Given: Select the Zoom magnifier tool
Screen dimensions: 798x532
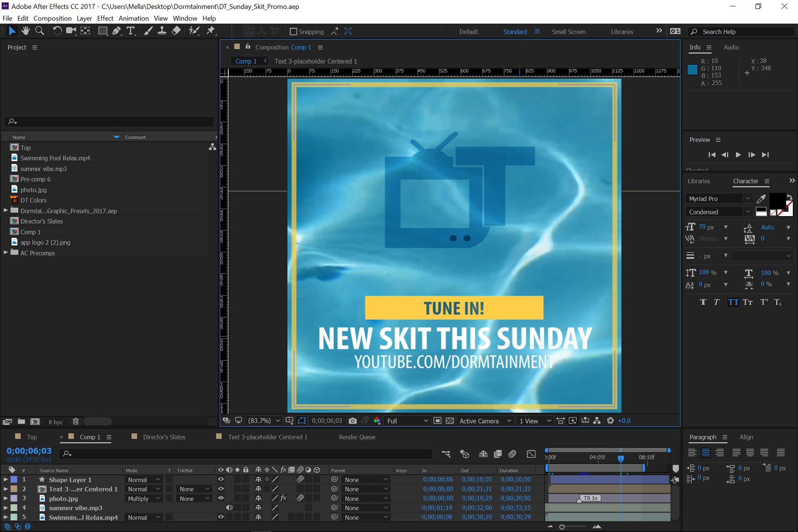Looking at the screenshot, I should pyautogui.click(x=39, y=31).
